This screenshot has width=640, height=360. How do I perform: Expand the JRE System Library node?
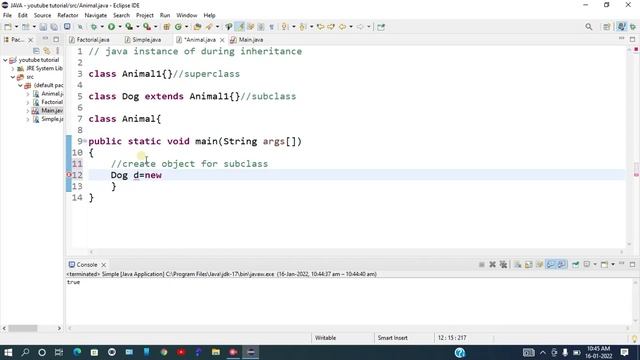click(13, 69)
